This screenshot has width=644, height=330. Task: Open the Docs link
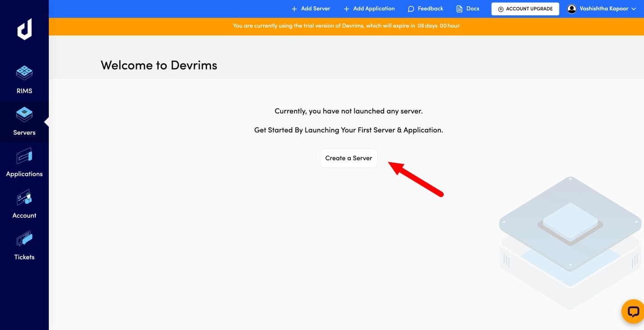pos(468,9)
